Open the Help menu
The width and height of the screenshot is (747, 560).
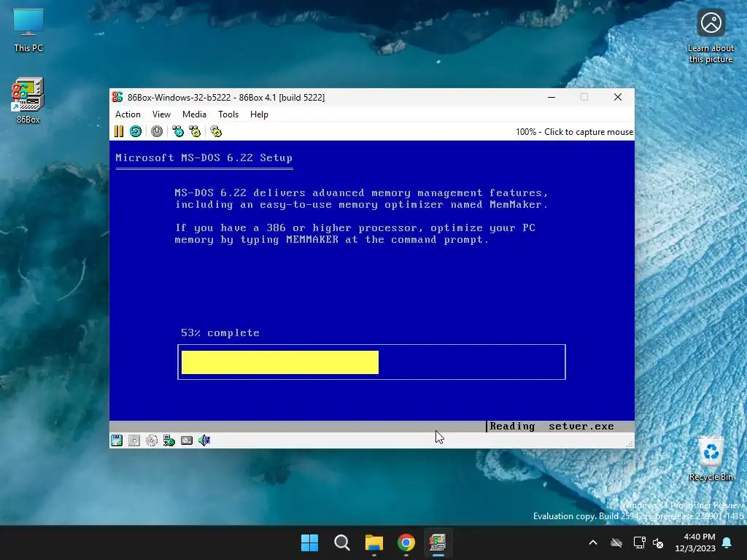click(x=259, y=114)
